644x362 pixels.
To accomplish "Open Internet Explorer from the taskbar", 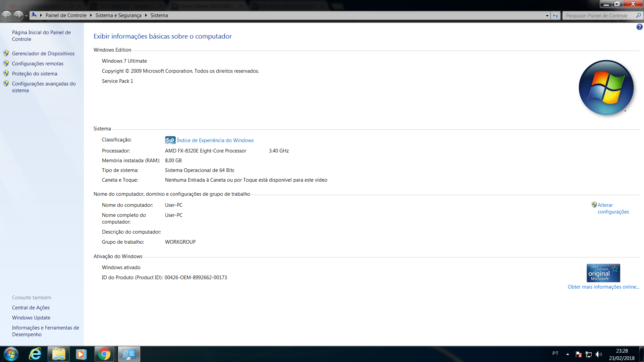I will coord(35,354).
